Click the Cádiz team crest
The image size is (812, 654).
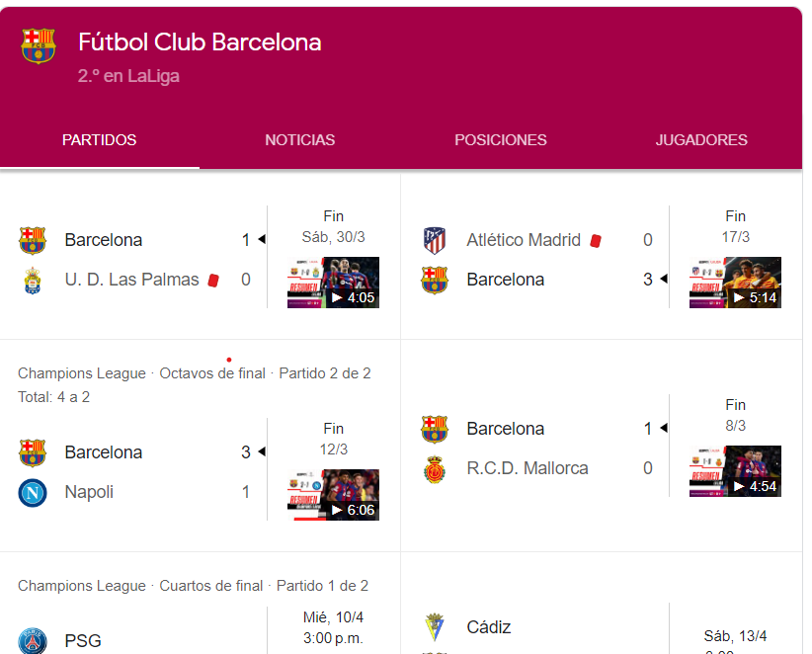click(x=434, y=627)
